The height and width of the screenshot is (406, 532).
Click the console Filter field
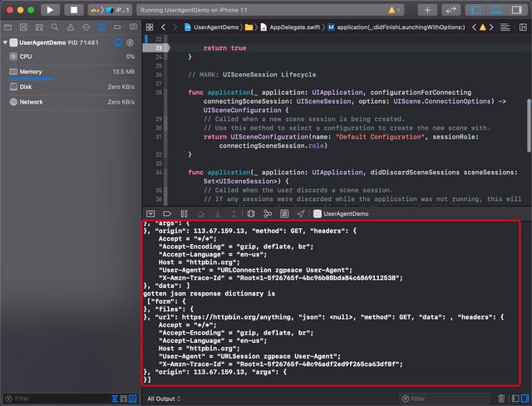click(445, 399)
